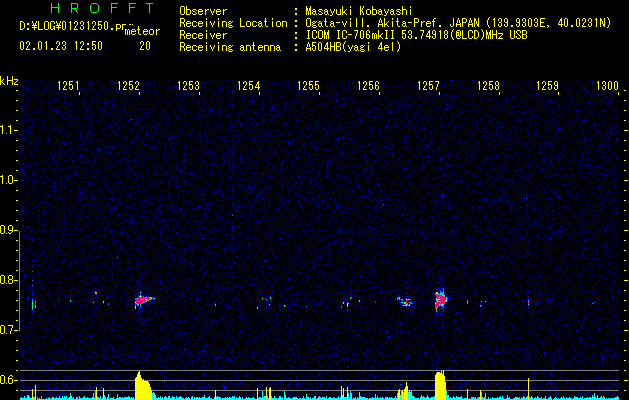
Task: Click the 1253 time axis marker
Action: pyautogui.click(x=188, y=85)
